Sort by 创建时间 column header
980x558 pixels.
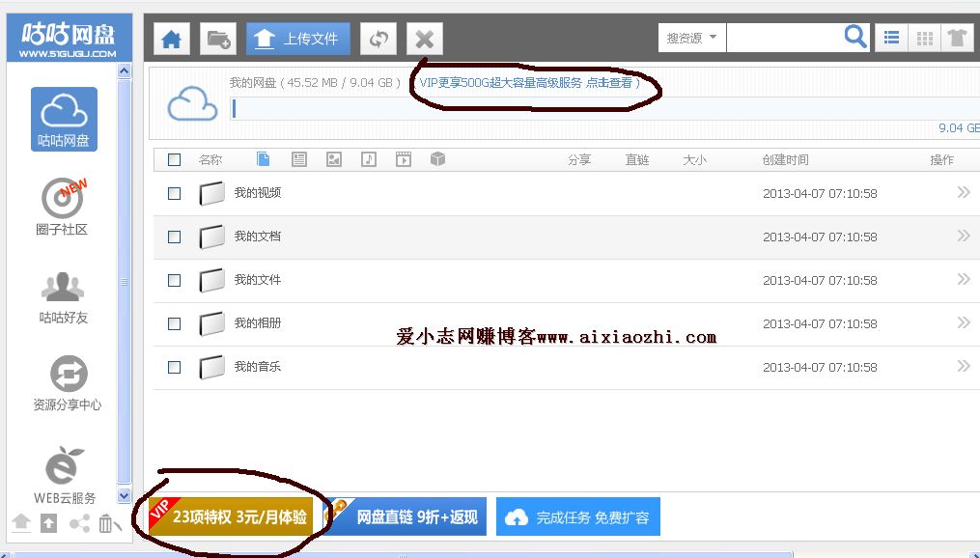785,160
